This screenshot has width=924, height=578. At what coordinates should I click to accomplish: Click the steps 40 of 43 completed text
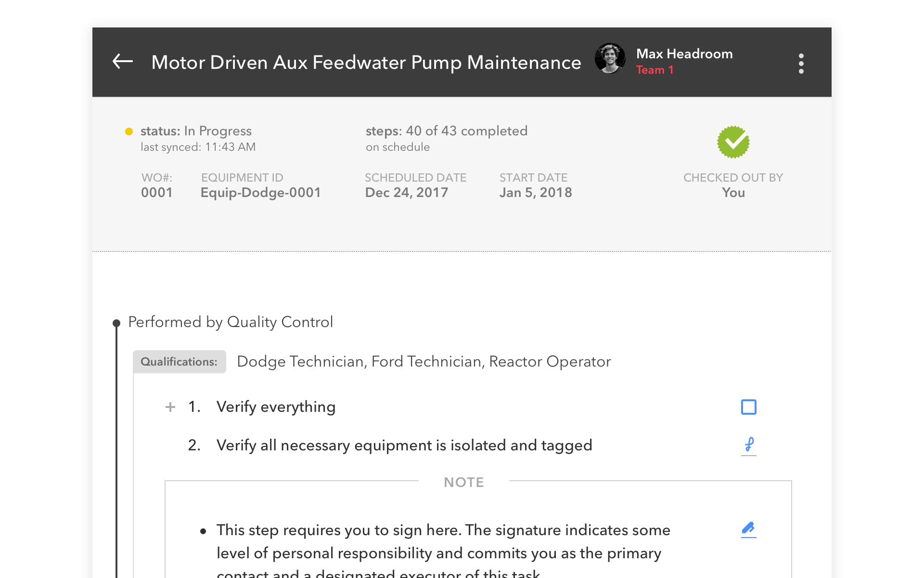(446, 131)
